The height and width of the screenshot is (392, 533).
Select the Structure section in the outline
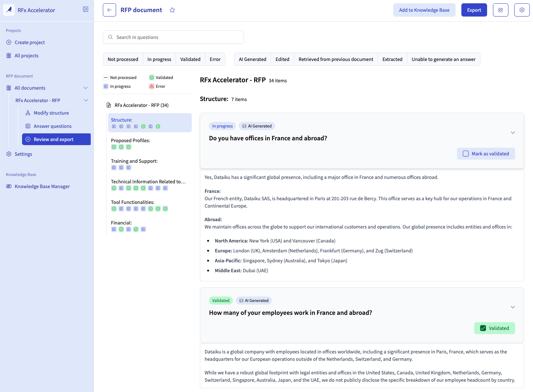150,123
